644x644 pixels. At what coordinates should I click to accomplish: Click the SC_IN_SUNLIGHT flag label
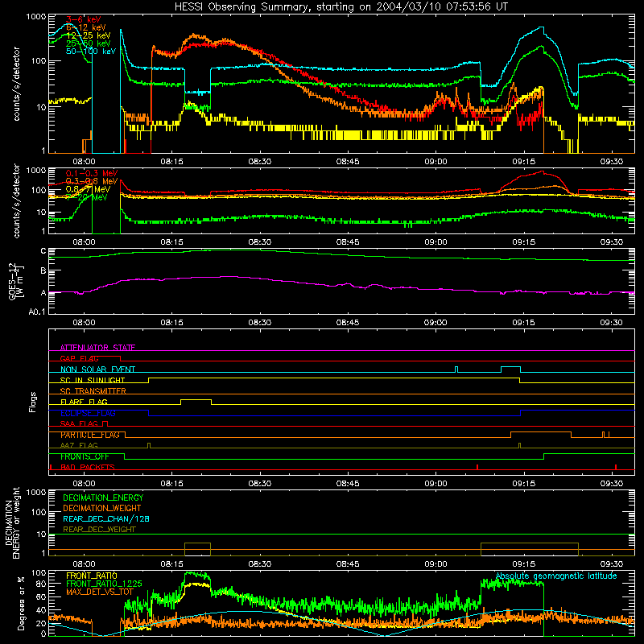pyautogui.click(x=93, y=380)
